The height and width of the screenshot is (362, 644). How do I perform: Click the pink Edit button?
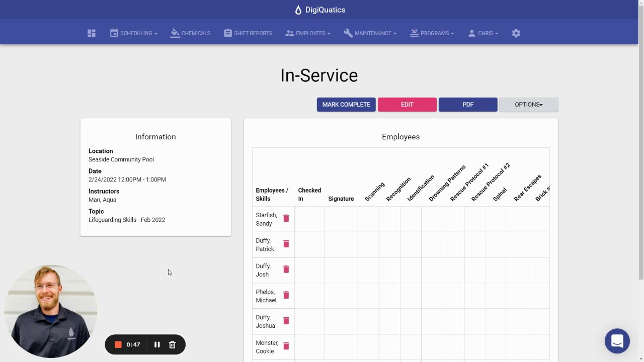click(407, 105)
